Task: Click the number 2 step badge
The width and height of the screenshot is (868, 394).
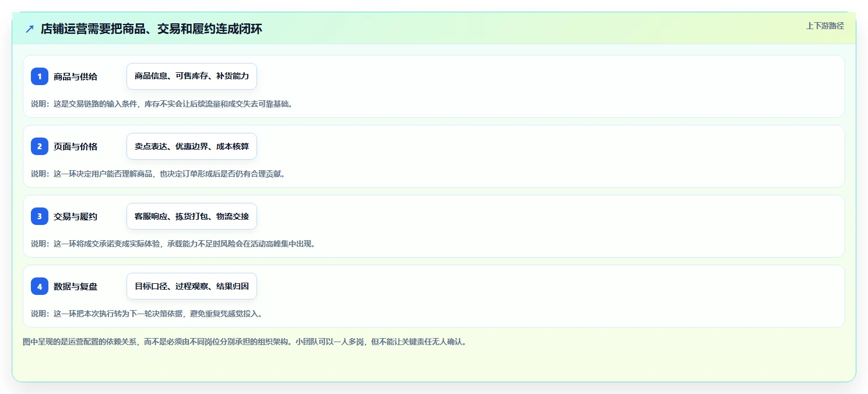Action: [40, 146]
